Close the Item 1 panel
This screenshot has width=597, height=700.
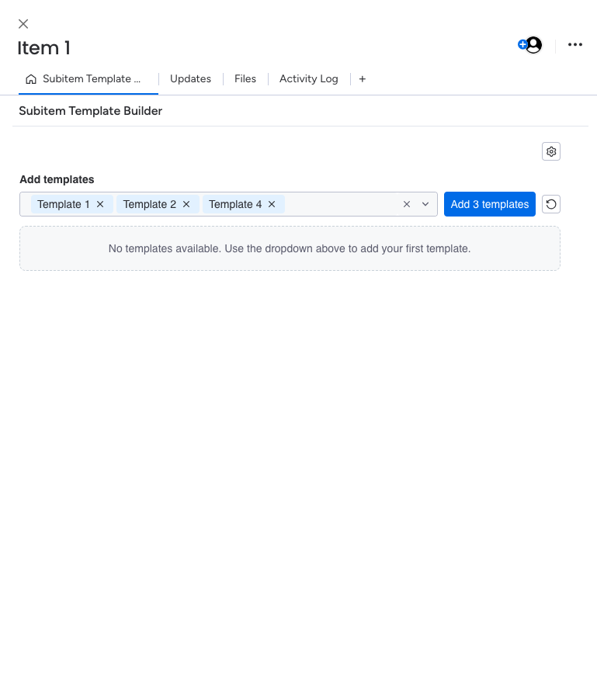point(23,24)
